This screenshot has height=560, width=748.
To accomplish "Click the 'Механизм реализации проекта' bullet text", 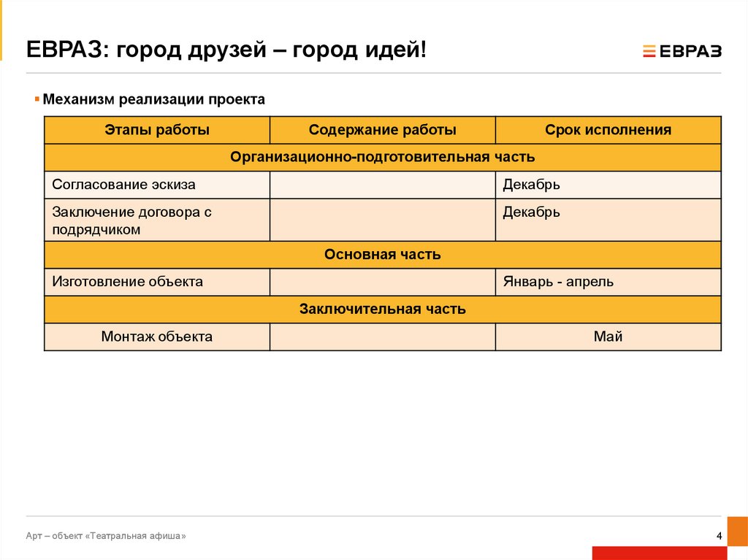I will click(x=153, y=99).
